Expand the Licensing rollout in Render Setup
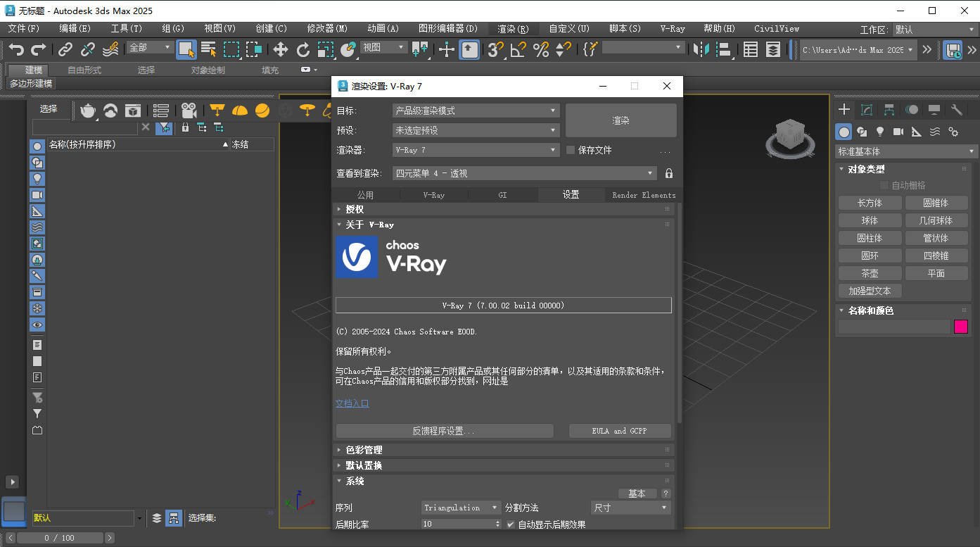This screenshot has width=980, height=547. 503,209
